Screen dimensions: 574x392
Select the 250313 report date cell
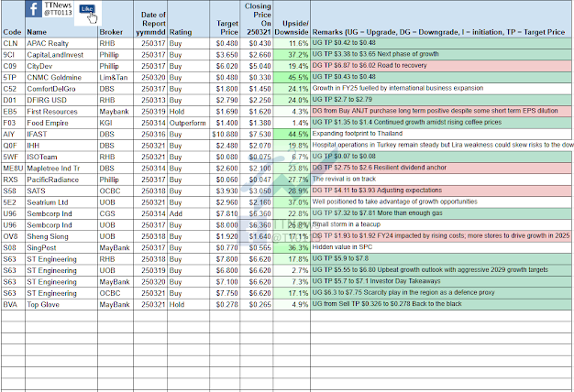pos(150,100)
